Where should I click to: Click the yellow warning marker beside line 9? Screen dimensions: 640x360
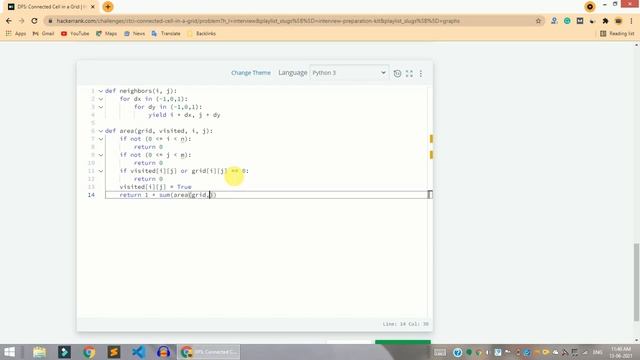tap(431, 155)
